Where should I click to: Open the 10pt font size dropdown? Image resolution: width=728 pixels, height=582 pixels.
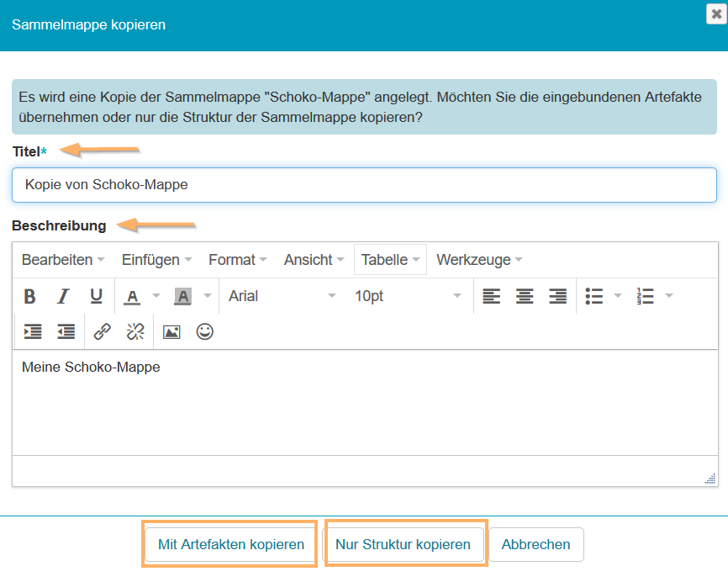coord(408,296)
